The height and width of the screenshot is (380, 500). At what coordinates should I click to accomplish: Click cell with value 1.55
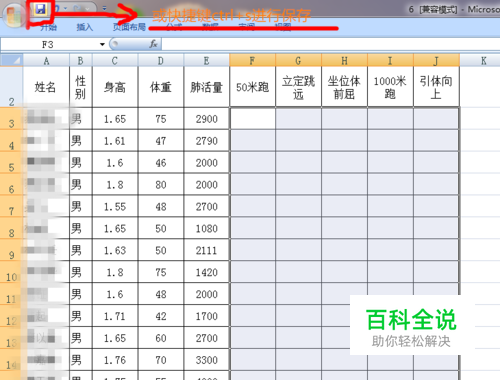click(115, 206)
